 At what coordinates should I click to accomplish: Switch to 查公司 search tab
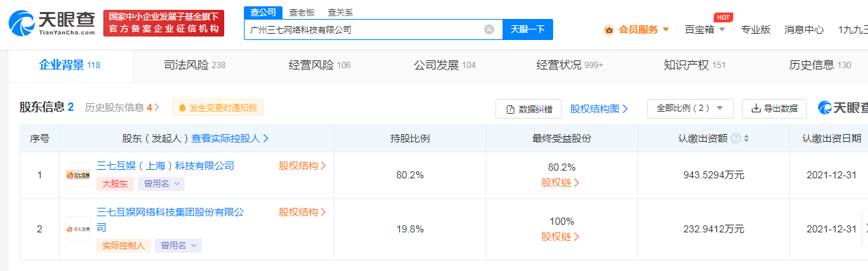(264, 13)
